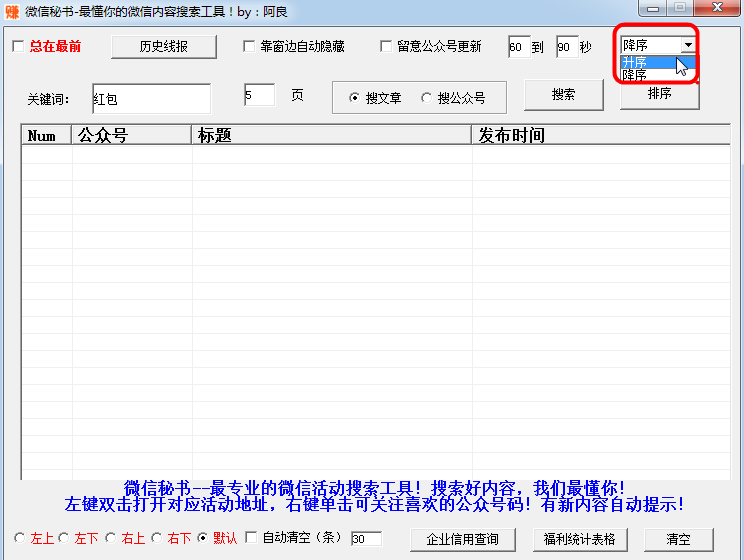This screenshot has width=744, height=560.
Task: Enable the 总在最前 checkbox
Action: coord(18,47)
